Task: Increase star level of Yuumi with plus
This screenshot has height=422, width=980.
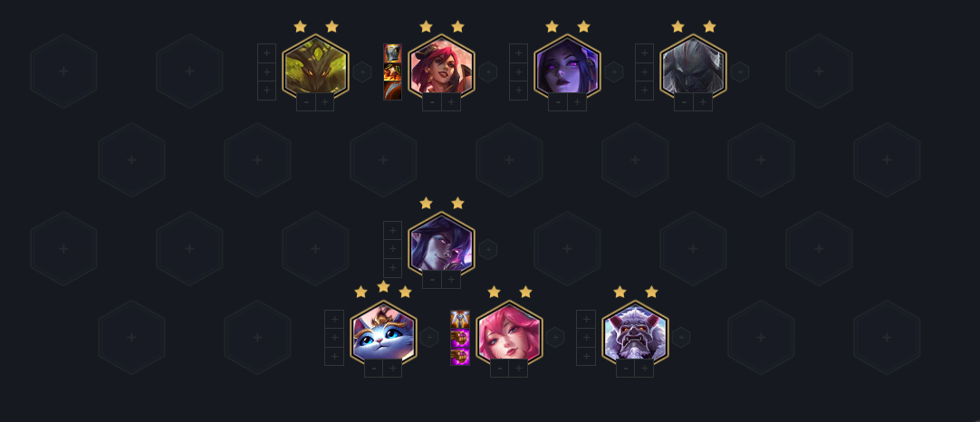Action: [393, 369]
